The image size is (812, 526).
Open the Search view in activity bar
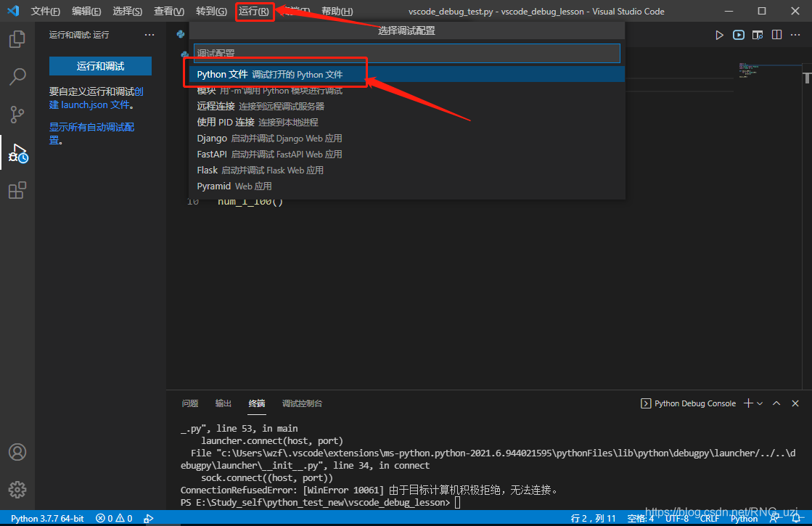coord(17,77)
